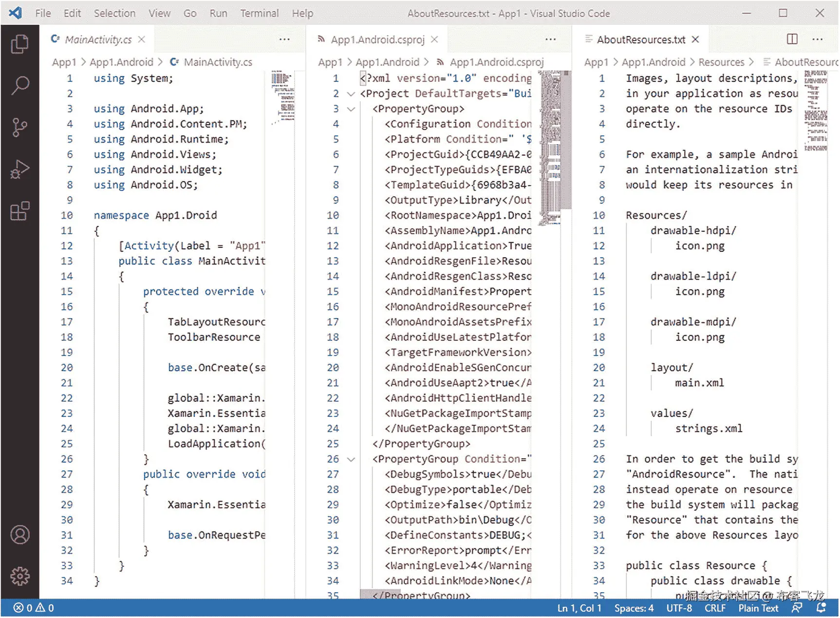Open the Extensions view
This screenshot has width=840, height=618.
[x=19, y=211]
